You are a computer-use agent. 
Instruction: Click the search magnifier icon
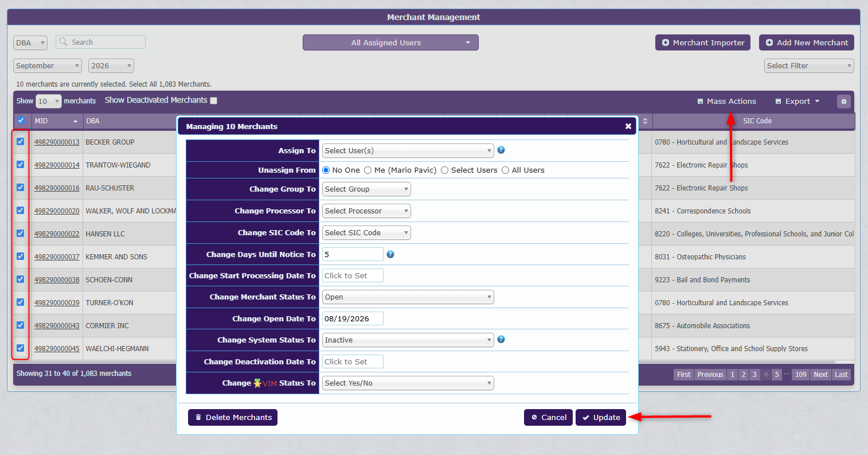(63, 42)
